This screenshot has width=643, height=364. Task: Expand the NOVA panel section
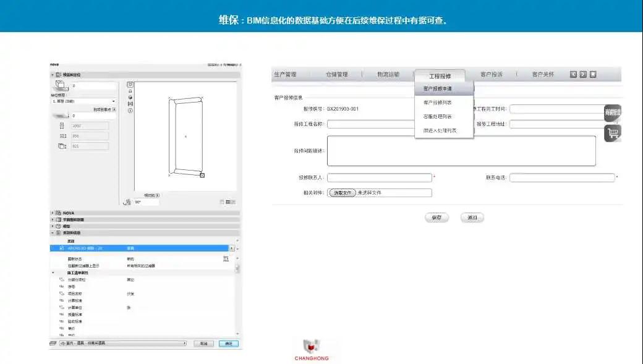tap(53, 213)
